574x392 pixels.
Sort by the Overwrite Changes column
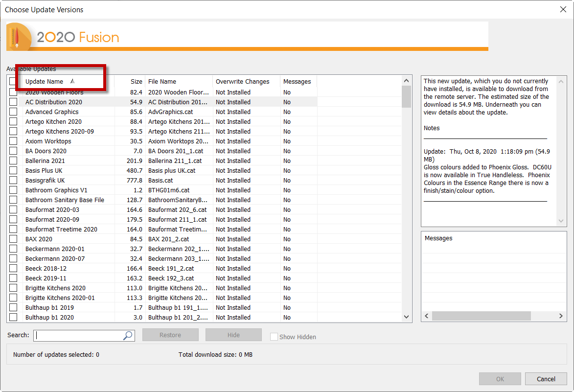[246, 81]
